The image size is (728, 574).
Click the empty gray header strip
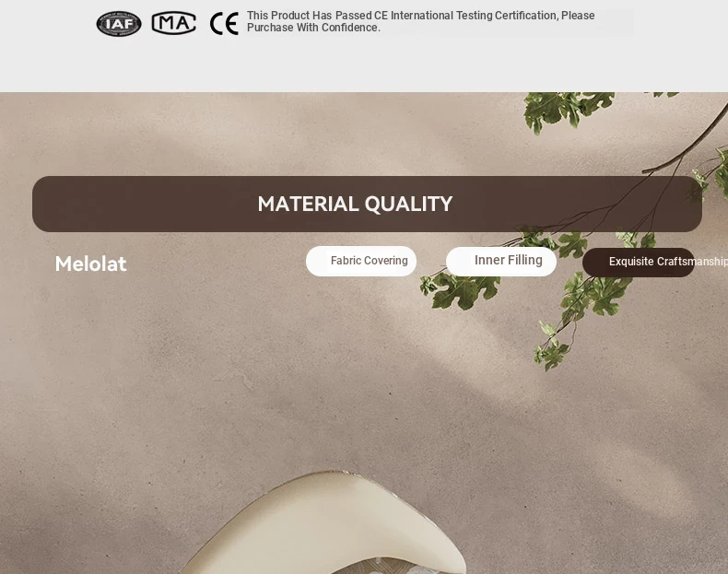tap(364, 65)
